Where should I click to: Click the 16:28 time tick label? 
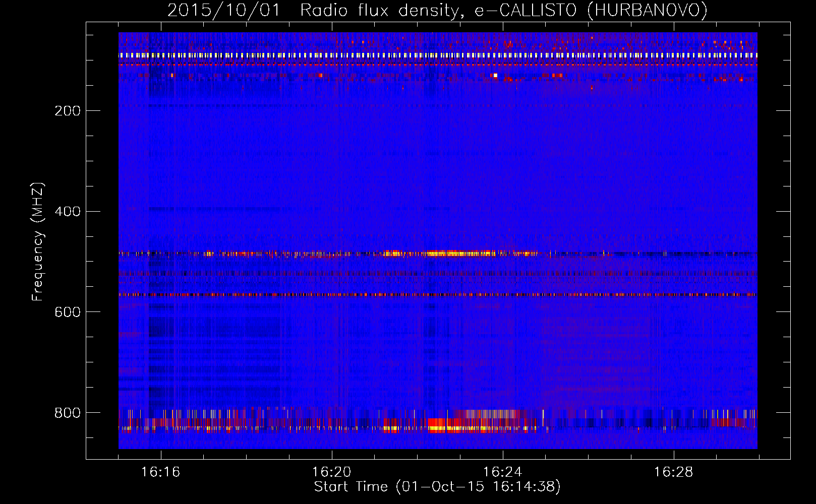coord(674,472)
